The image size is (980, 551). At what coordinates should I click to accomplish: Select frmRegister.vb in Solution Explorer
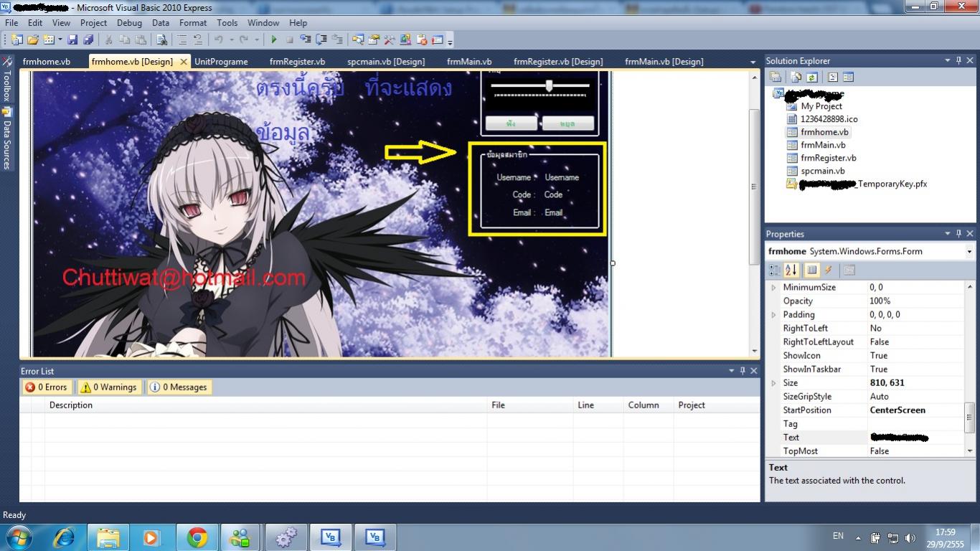point(829,158)
